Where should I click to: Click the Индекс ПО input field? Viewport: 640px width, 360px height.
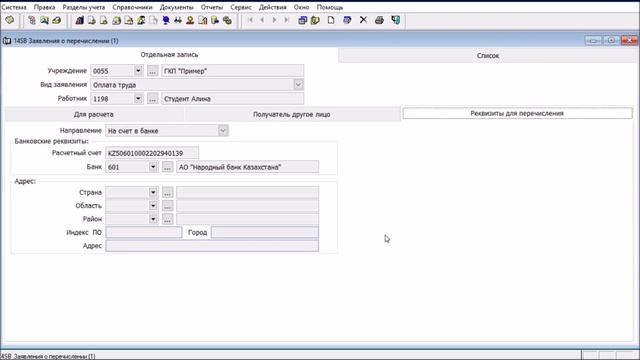[x=143, y=232]
